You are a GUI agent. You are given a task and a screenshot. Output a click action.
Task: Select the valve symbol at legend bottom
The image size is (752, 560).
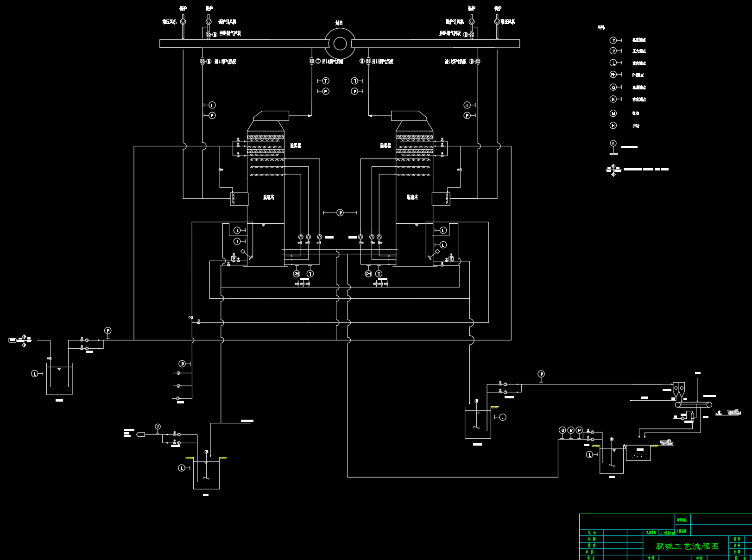pos(613,170)
